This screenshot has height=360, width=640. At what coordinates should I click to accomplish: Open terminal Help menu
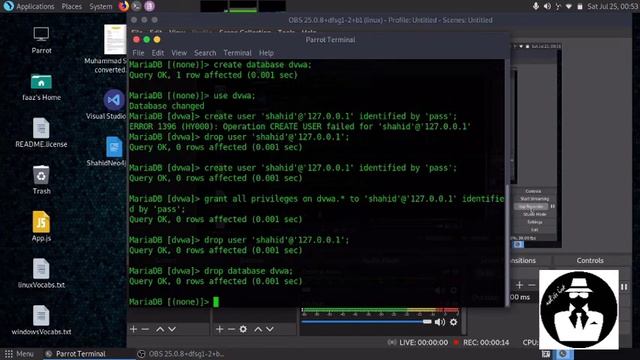tap(266, 53)
